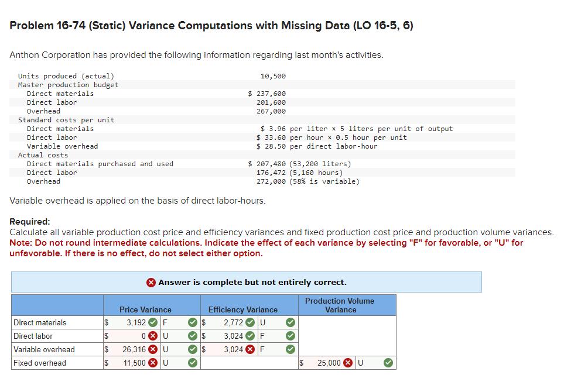The width and height of the screenshot is (581, 392).
Task: Click the green check beside Direct materials efficiency variance
Action: pos(251,322)
